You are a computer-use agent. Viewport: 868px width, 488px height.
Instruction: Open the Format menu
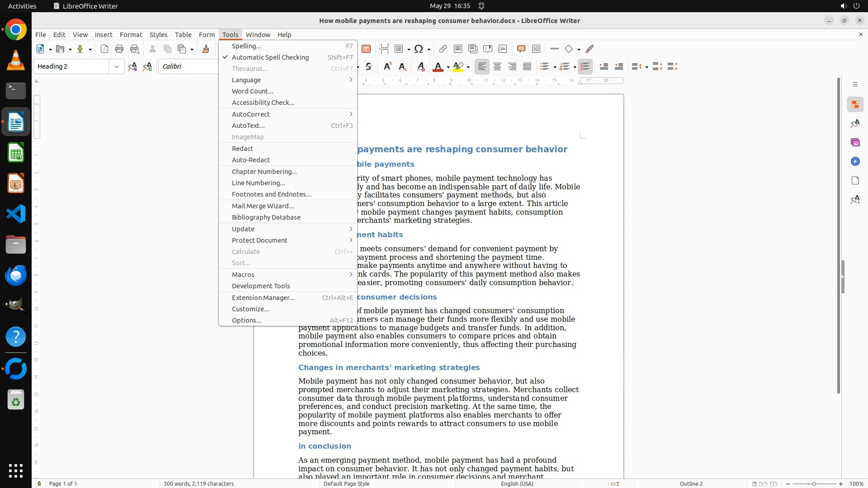(x=131, y=34)
